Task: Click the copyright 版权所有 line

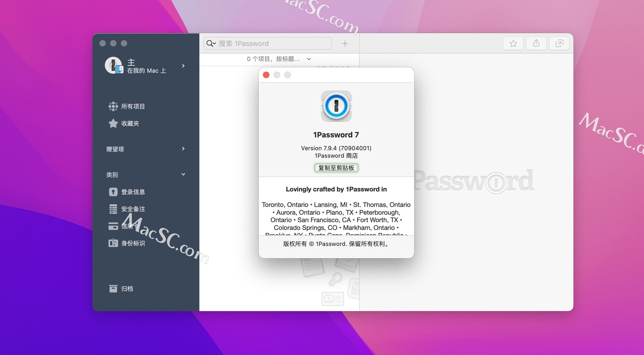Action: (336, 244)
